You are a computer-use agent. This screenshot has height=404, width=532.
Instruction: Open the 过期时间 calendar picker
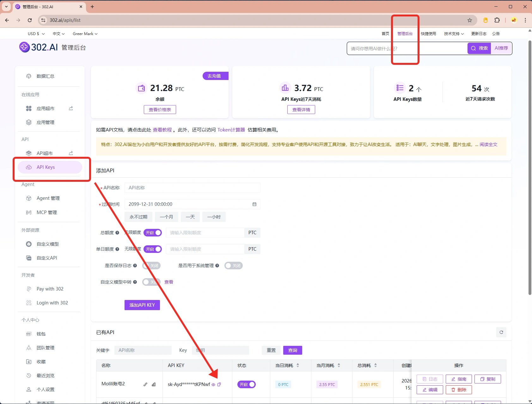pyautogui.click(x=254, y=204)
